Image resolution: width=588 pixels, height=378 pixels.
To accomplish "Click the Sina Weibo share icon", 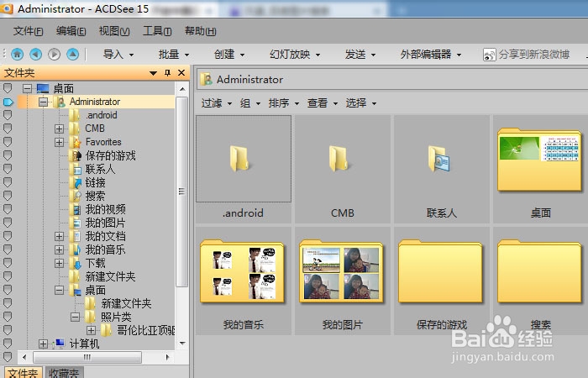I will point(490,55).
